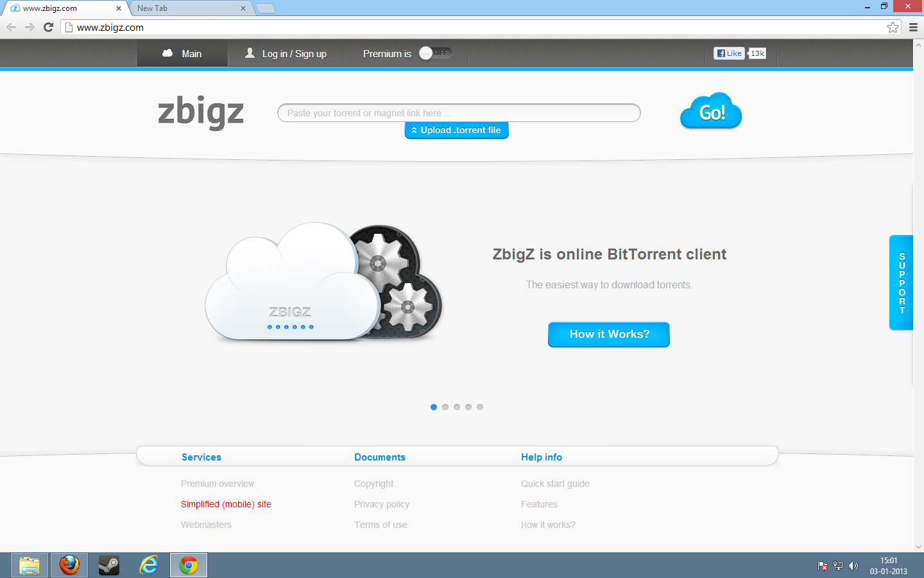Close the www.zbigz.com tab

point(118,8)
